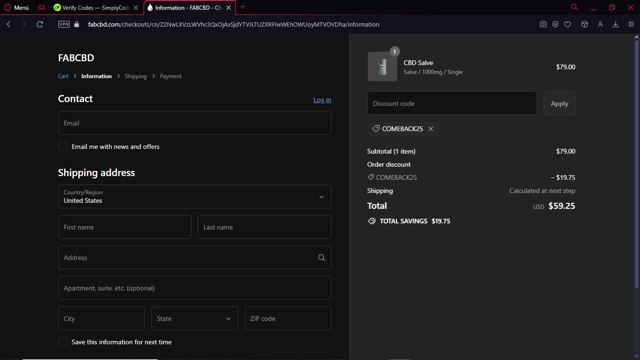Open the extensions cube icon

[584, 24]
